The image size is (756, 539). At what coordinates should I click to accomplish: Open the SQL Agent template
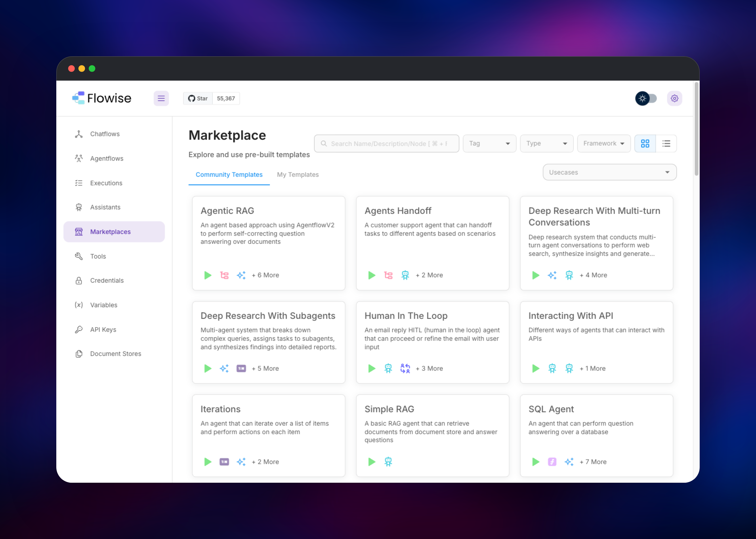[596, 435]
